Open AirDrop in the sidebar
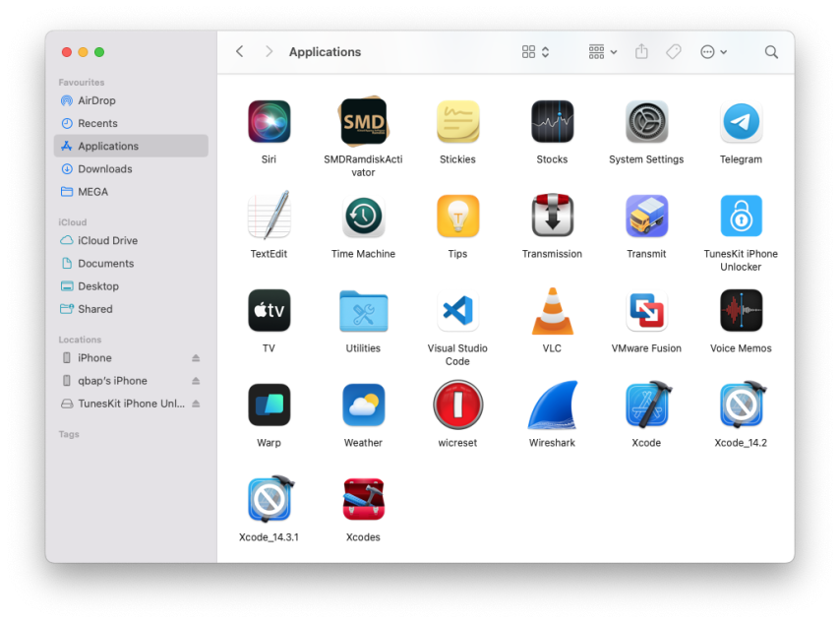Image resolution: width=840 pixels, height=623 pixels. click(131, 100)
